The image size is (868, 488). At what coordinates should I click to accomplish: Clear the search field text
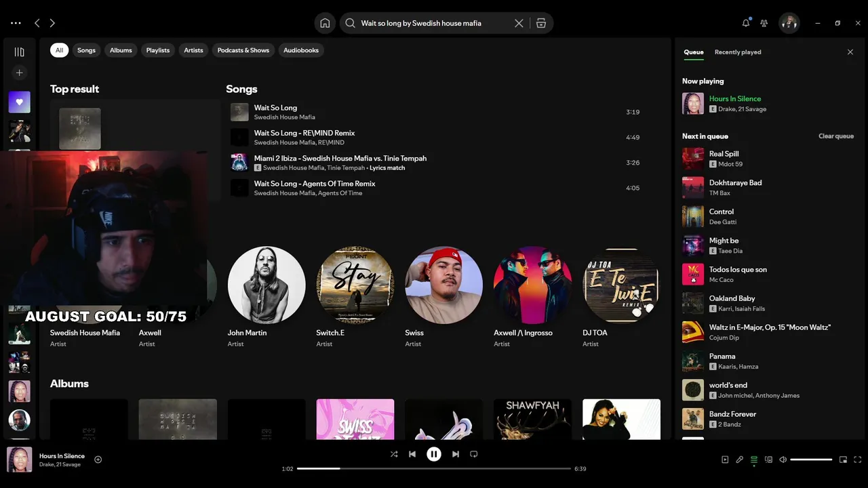click(x=519, y=23)
